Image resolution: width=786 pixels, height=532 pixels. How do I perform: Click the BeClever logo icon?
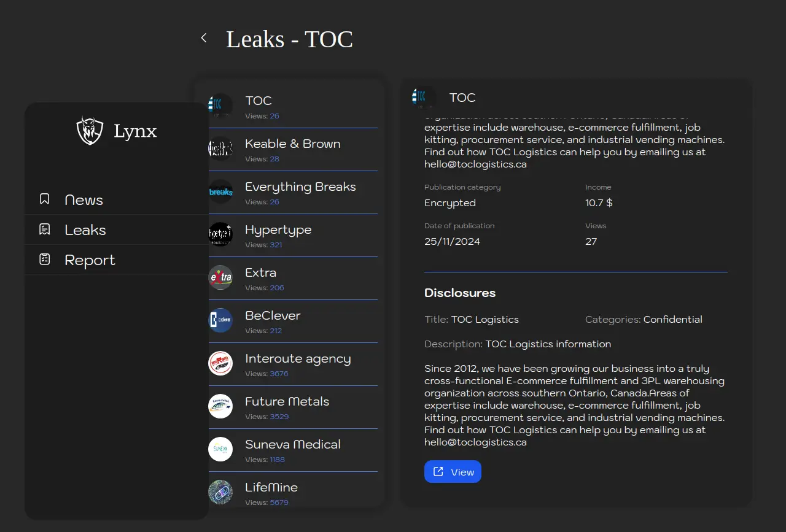click(220, 320)
